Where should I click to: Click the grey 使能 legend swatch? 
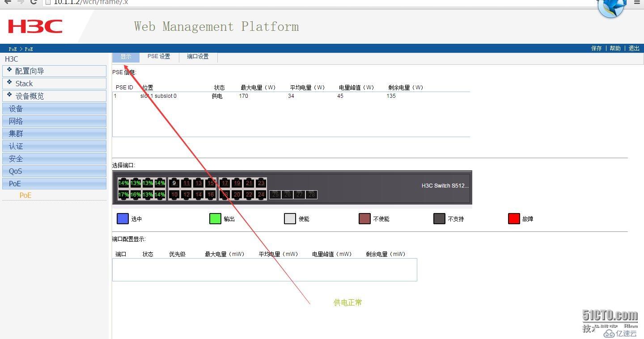(x=290, y=218)
